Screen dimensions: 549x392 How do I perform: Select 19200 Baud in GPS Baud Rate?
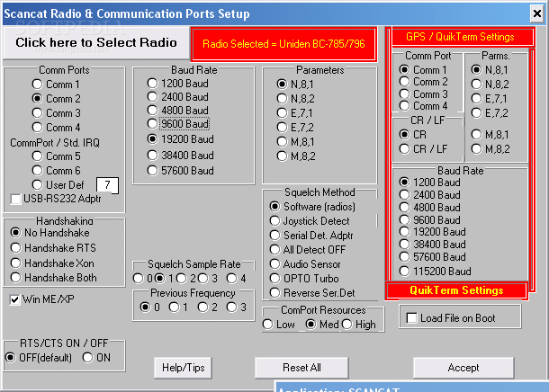point(432,232)
